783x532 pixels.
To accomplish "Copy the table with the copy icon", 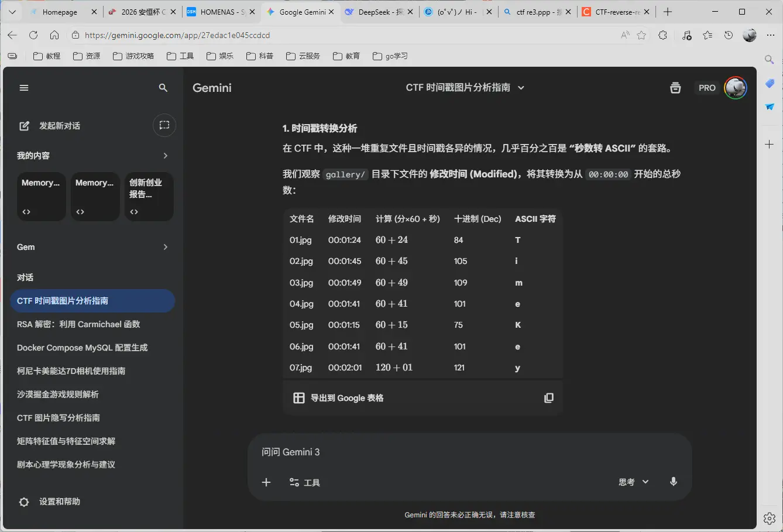I will (x=548, y=397).
